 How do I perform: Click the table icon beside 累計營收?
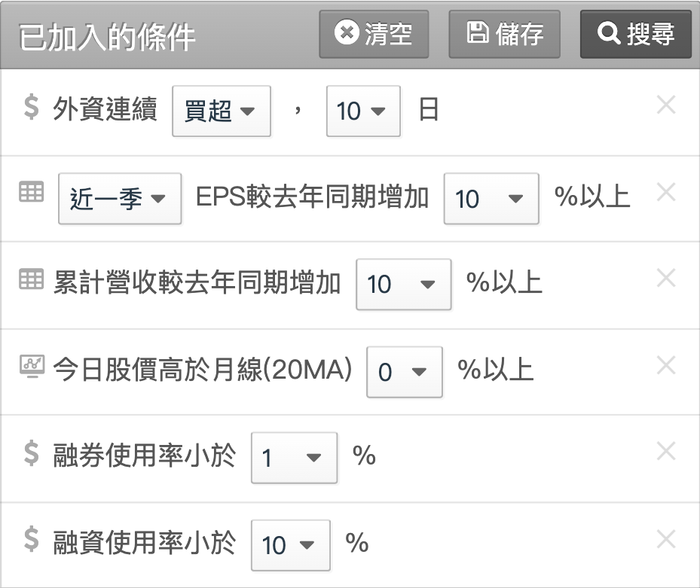[31, 280]
